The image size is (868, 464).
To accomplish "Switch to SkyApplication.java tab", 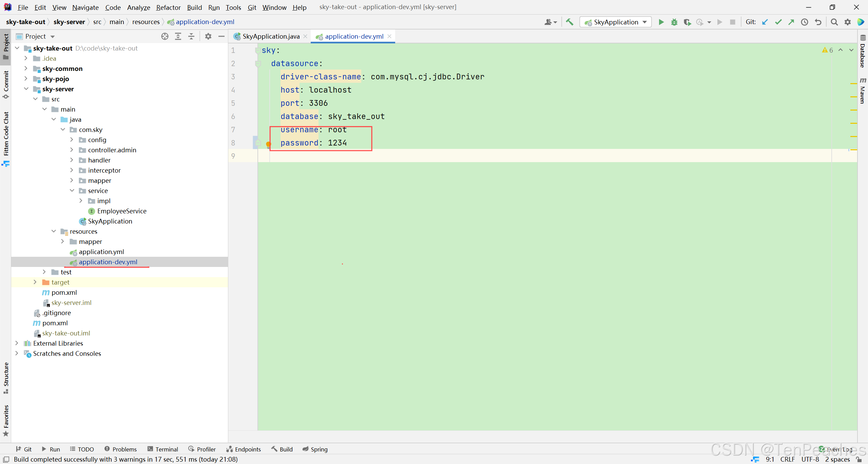I will [x=271, y=36].
